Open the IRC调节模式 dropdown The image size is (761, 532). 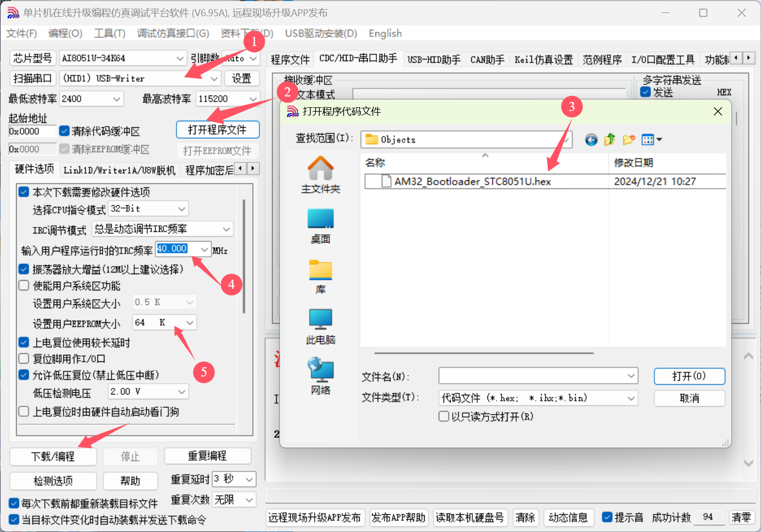tap(162, 229)
